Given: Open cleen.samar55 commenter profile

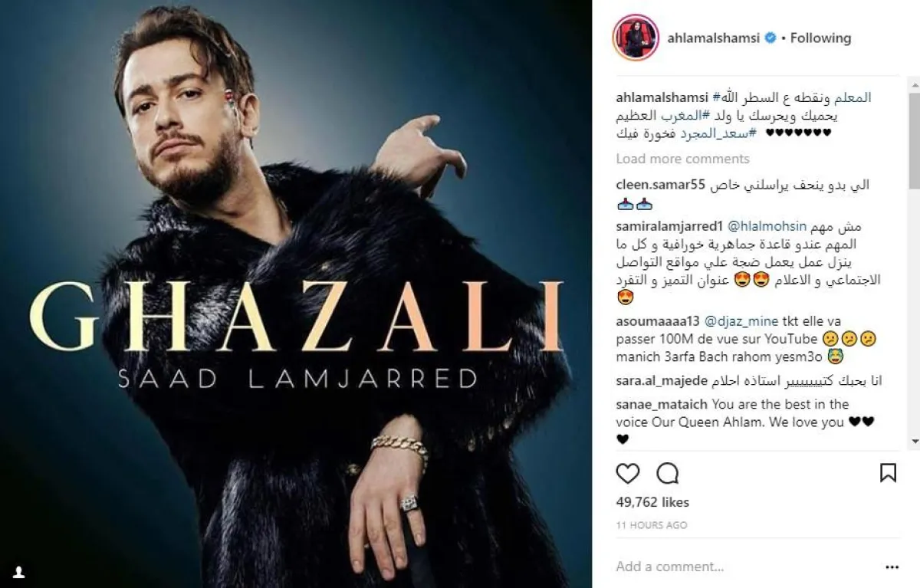Looking at the screenshot, I should [x=661, y=186].
